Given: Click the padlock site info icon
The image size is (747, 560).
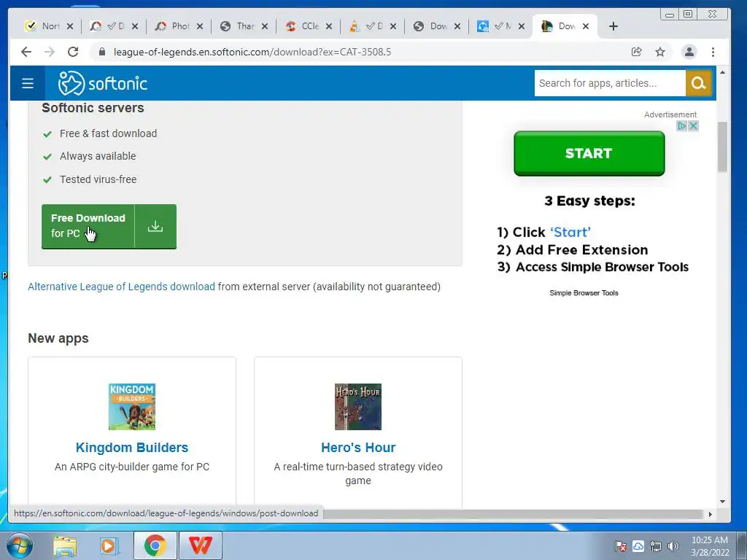Looking at the screenshot, I should coord(101,52).
